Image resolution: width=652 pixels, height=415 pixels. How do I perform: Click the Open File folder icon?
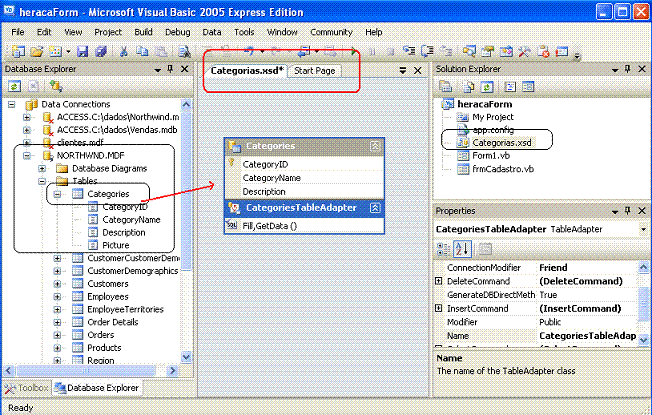37,52
